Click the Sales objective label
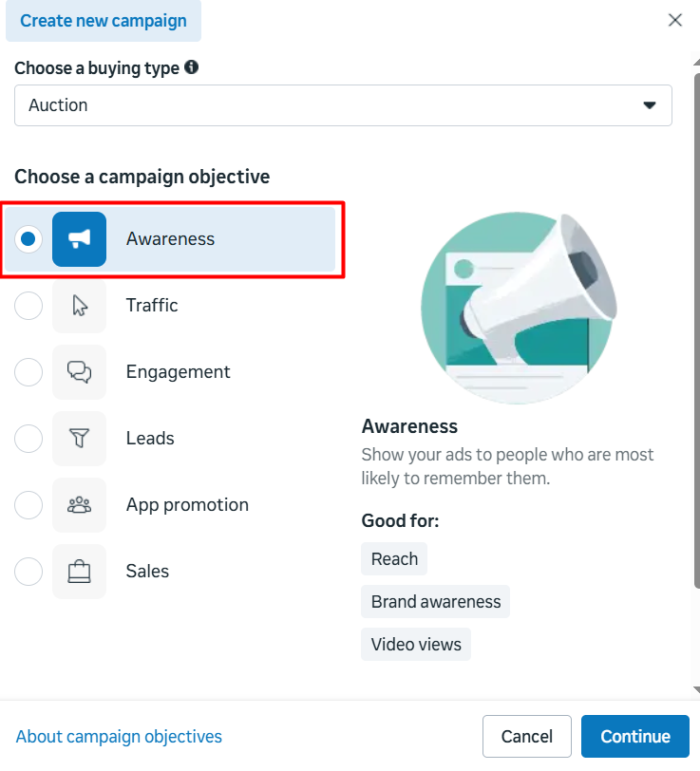 pyautogui.click(x=147, y=572)
